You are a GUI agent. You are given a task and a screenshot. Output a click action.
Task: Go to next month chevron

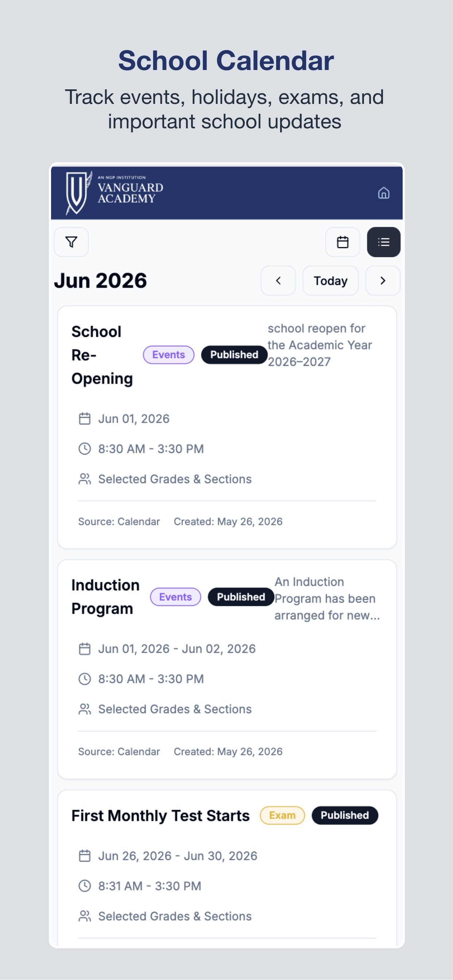[x=383, y=281]
